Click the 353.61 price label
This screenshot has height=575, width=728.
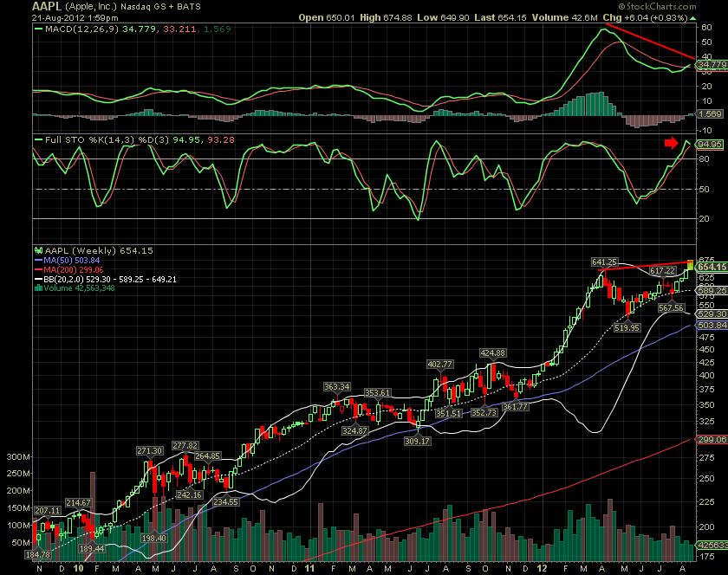tap(378, 392)
